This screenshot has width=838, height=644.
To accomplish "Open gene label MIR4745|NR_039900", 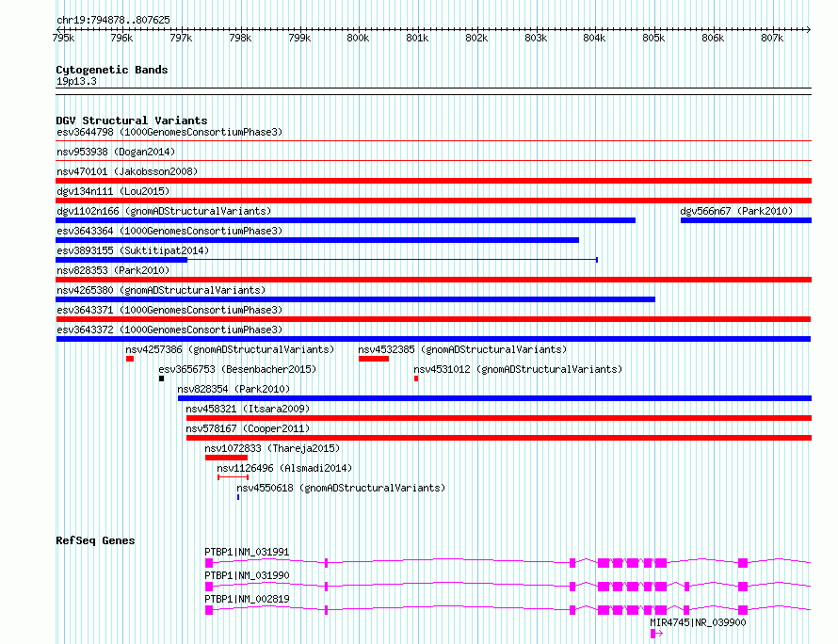I will click(698, 622).
